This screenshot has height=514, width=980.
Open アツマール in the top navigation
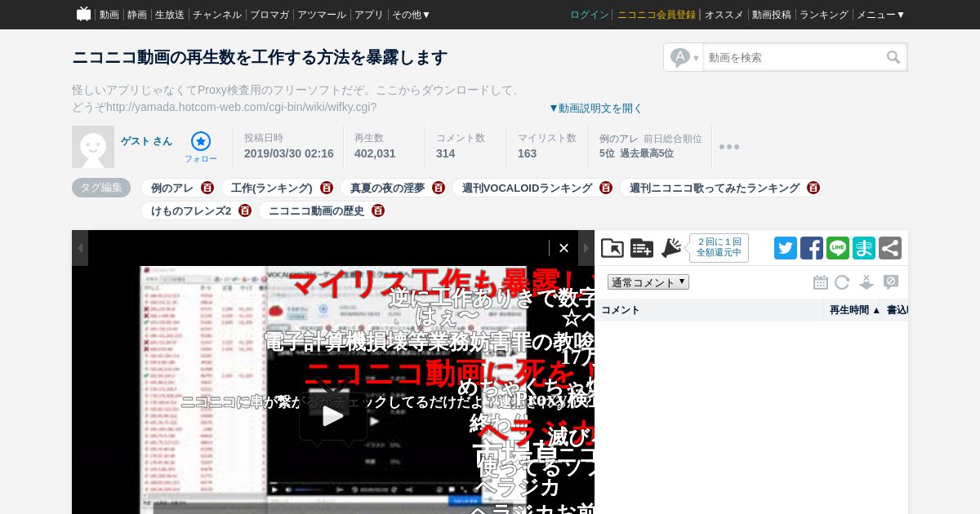[x=322, y=15]
